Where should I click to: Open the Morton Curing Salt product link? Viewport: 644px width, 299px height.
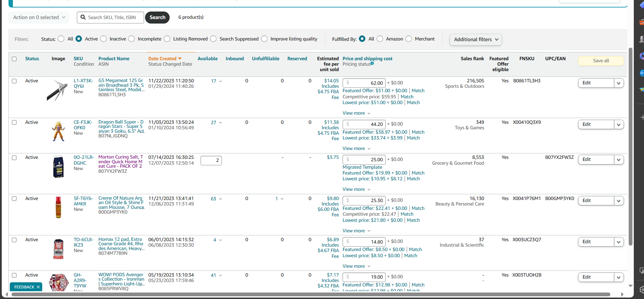pyautogui.click(x=121, y=162)
